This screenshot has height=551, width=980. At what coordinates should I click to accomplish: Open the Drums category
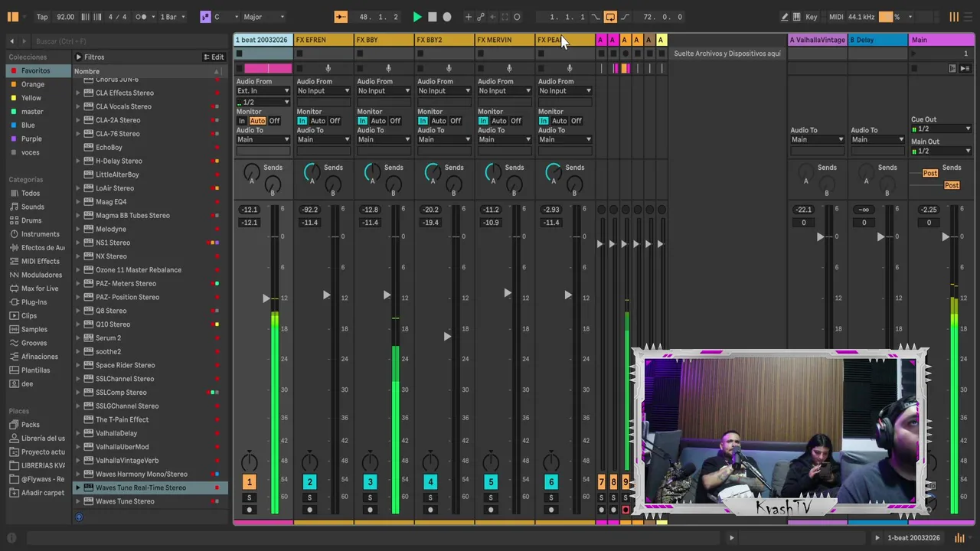click(x=31, y=220)
